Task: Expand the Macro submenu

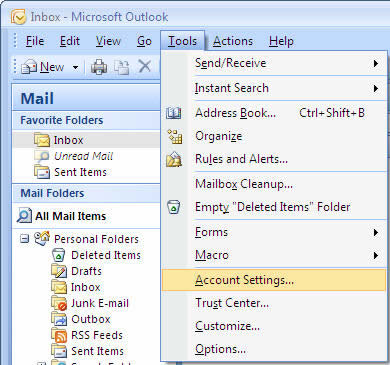Action: click(274, 255)
